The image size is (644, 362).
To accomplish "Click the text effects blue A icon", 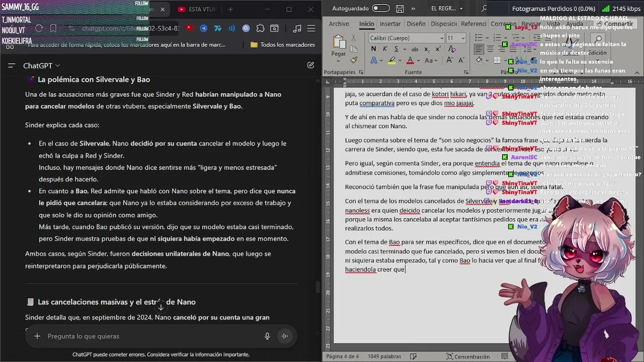I will click(374, 60).
